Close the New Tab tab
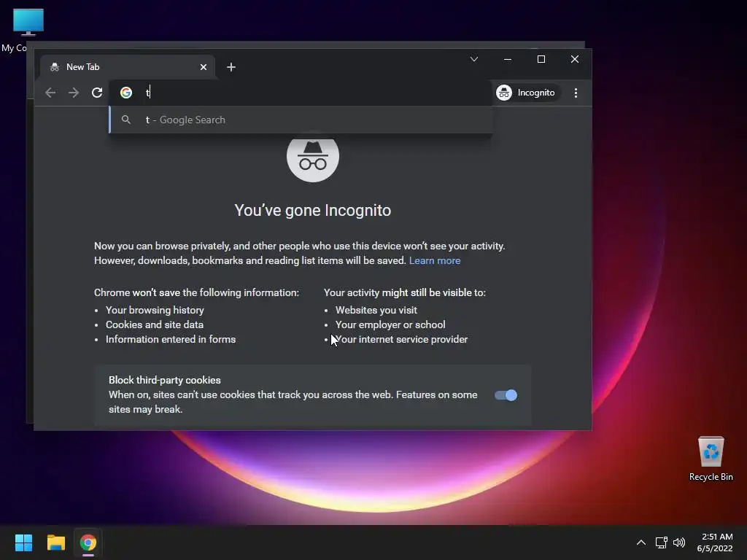The image size is (747, 560). (204, 67)
